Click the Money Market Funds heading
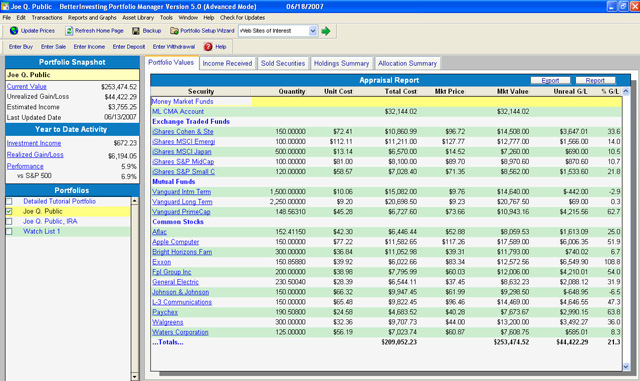The width and height of the screenshot is (640, 381). [182, 101]
